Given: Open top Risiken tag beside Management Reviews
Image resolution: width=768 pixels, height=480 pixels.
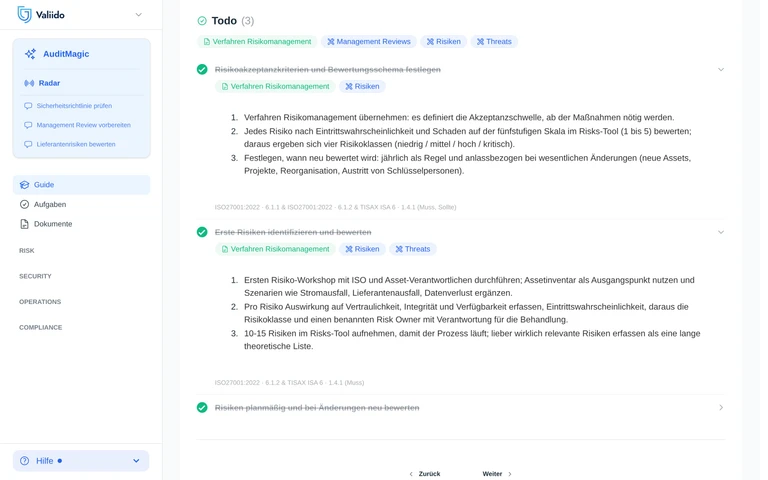Looking at the screenshot, I should 444,42.
